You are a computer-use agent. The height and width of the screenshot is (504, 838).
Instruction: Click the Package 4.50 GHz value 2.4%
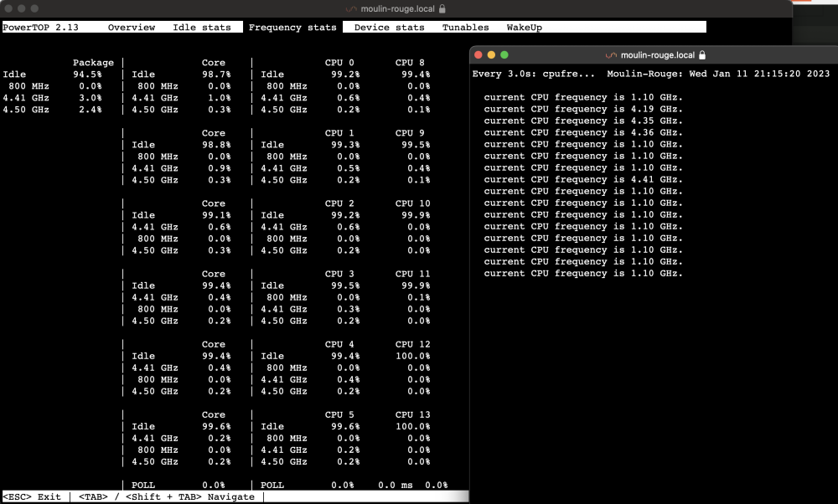[91, 110]
